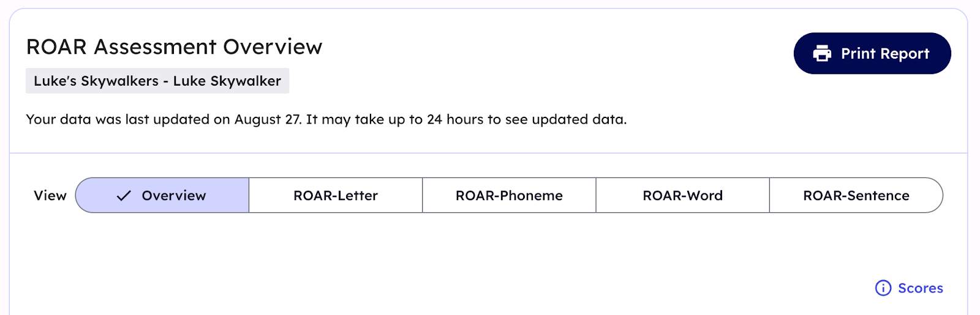Click the word Overview in the heading
This screenshot has width=980, height=315.
click(273, 47)
